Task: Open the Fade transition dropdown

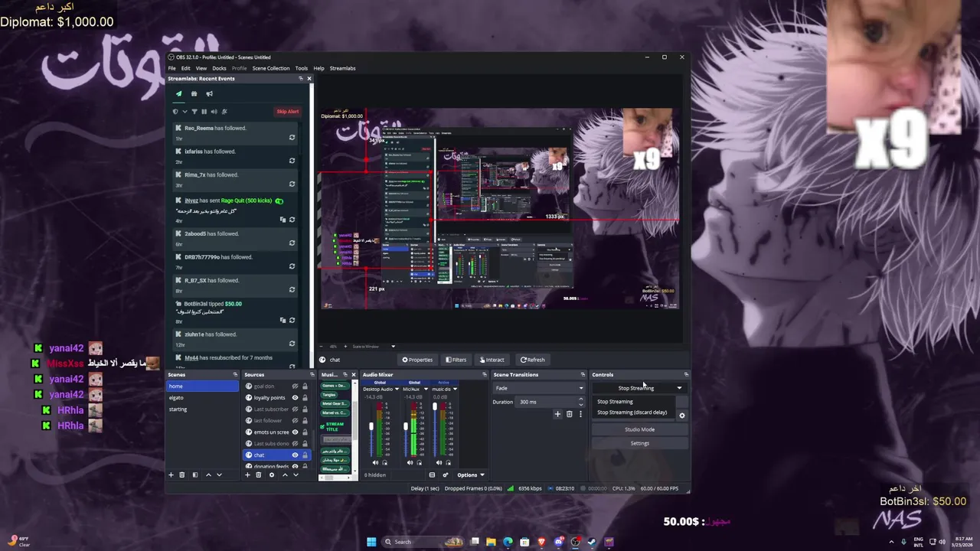Action: (539, 388)
